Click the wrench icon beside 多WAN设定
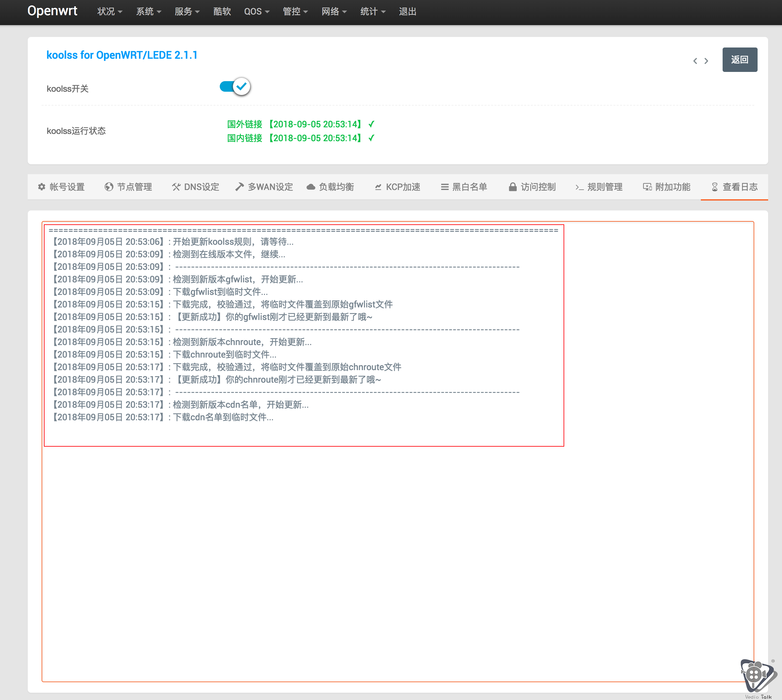 click(x=240, y=186)
